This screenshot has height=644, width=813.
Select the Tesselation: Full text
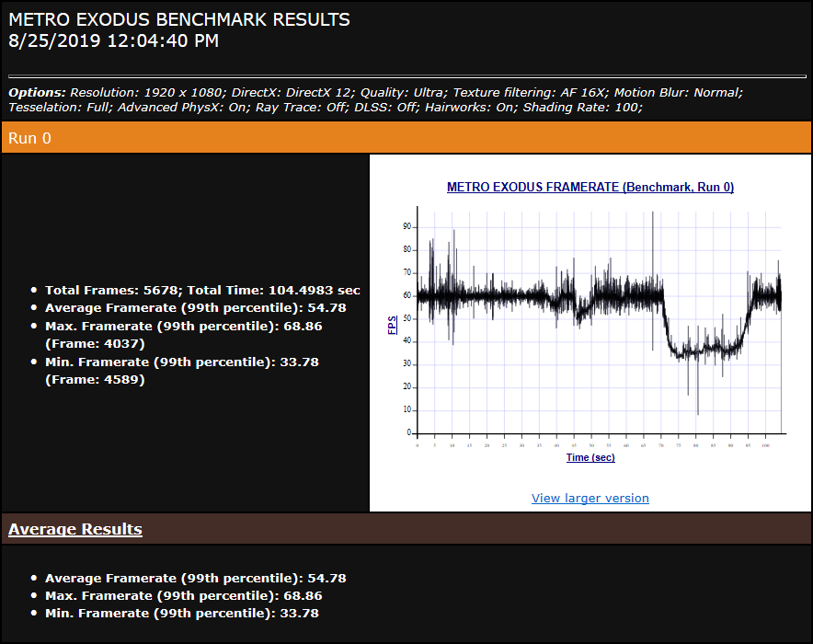pos(60,108)
